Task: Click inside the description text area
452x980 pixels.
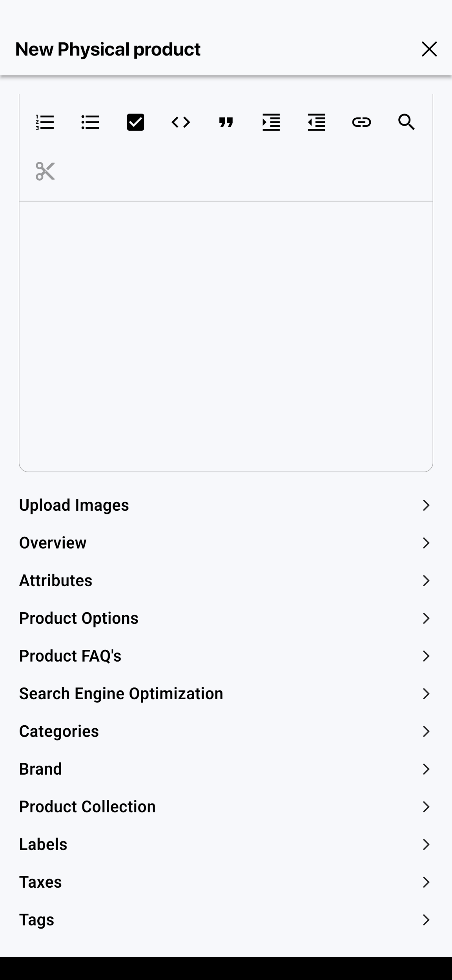Action: [226, 336]
